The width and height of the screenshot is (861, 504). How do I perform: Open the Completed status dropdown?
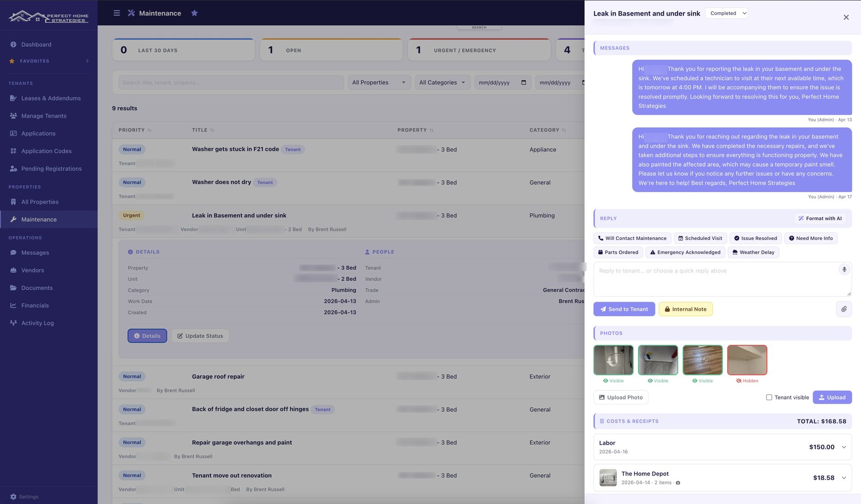[726, 13]
